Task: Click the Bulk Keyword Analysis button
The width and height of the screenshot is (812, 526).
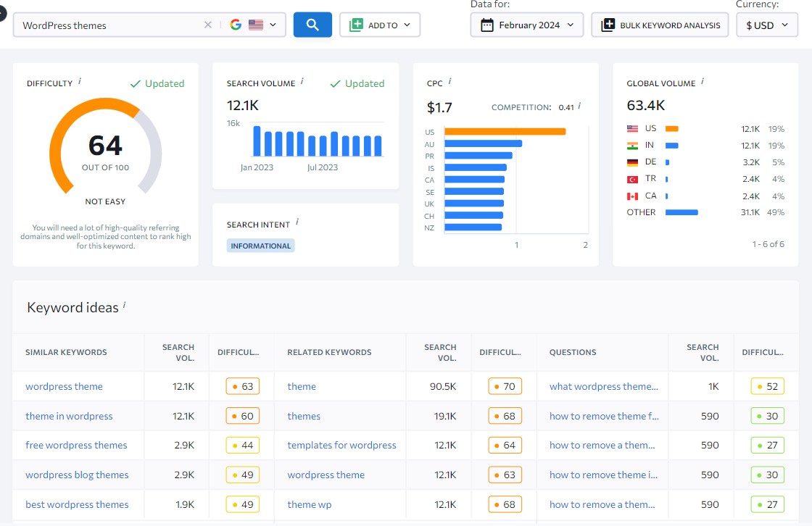Action: [x=660, y=25]
